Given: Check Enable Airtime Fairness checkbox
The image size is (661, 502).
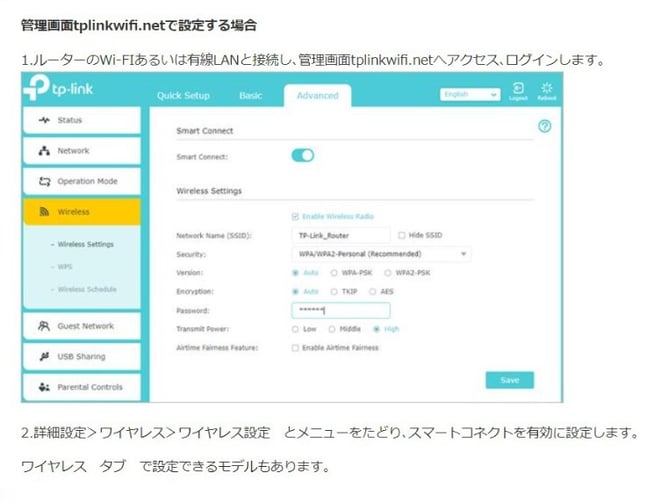Looking at the screenshot, I should click(295, 348).
